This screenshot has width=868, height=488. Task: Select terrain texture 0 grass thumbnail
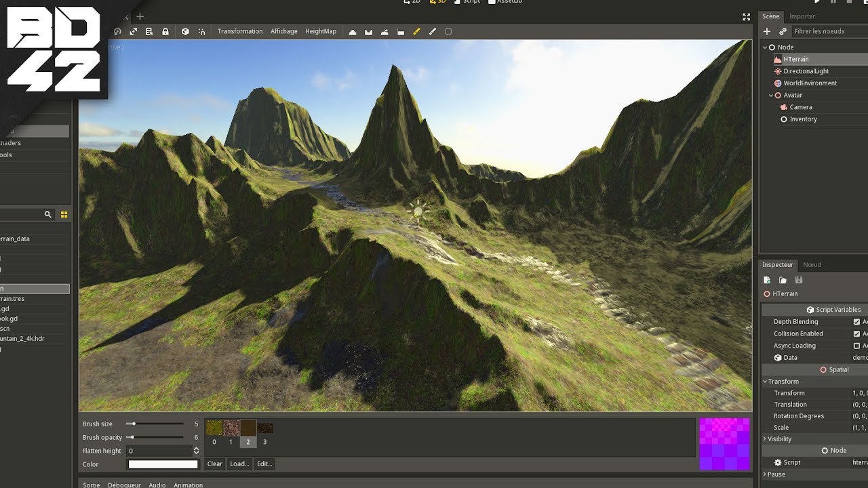[x=214, y=428]
